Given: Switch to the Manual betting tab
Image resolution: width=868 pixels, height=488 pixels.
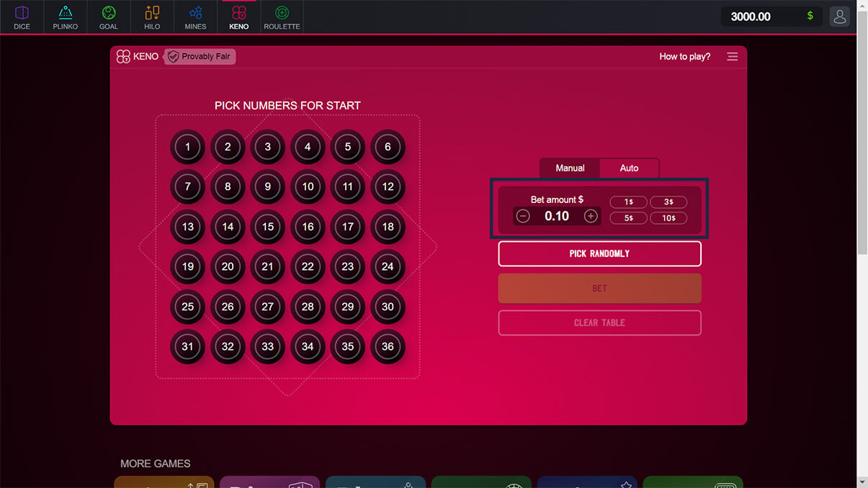Looking at the screenshot, I should [x=570, y=168].
